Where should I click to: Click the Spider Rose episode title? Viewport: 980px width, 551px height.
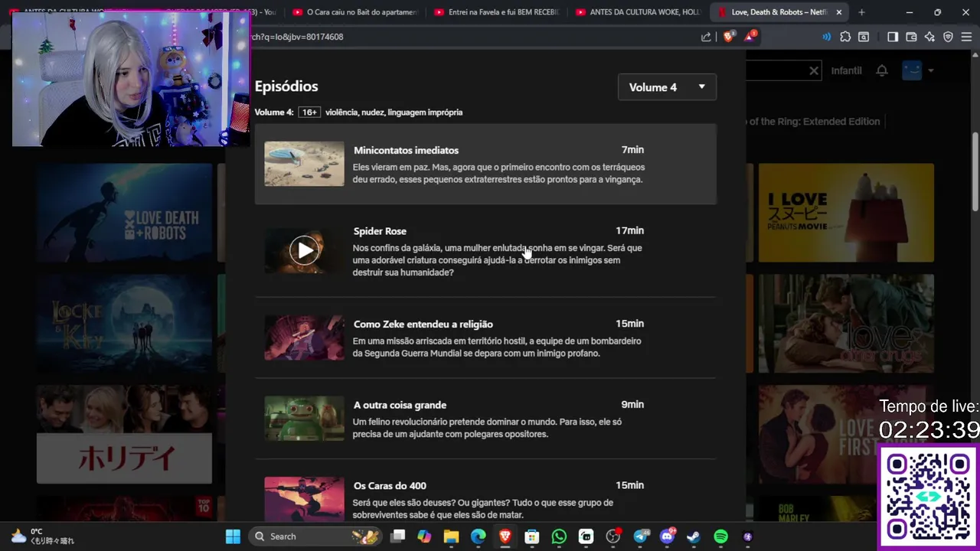380,231
